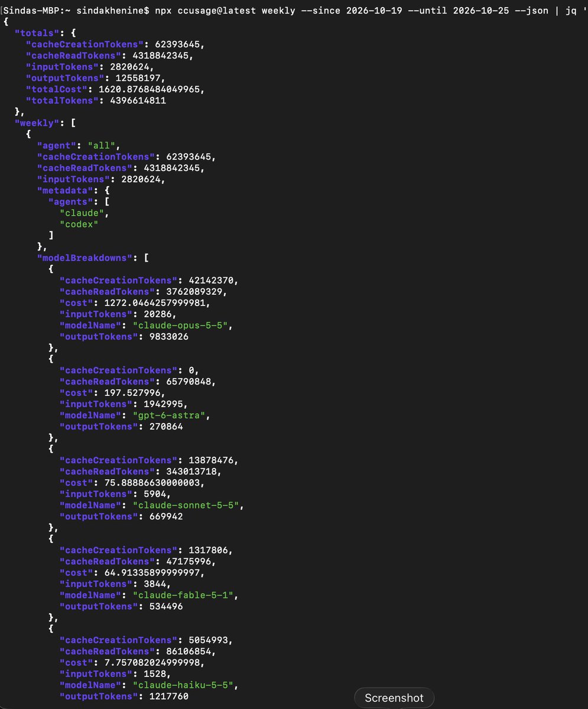Click the "totalCost" key
This screenshot has height=709, width=588.
click(58, 89)
